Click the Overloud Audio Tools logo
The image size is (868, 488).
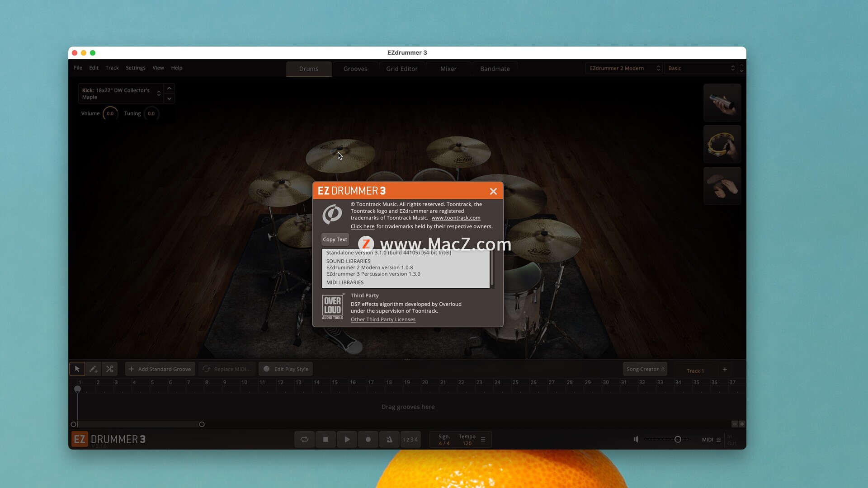[333, 307]
